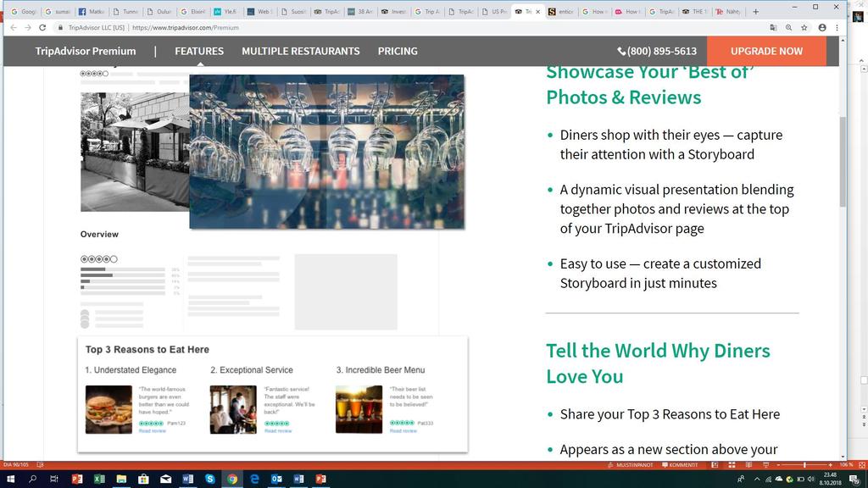
Task: Click Read review under Pam123
Action: pyautogui.click(x=153, y=431)
